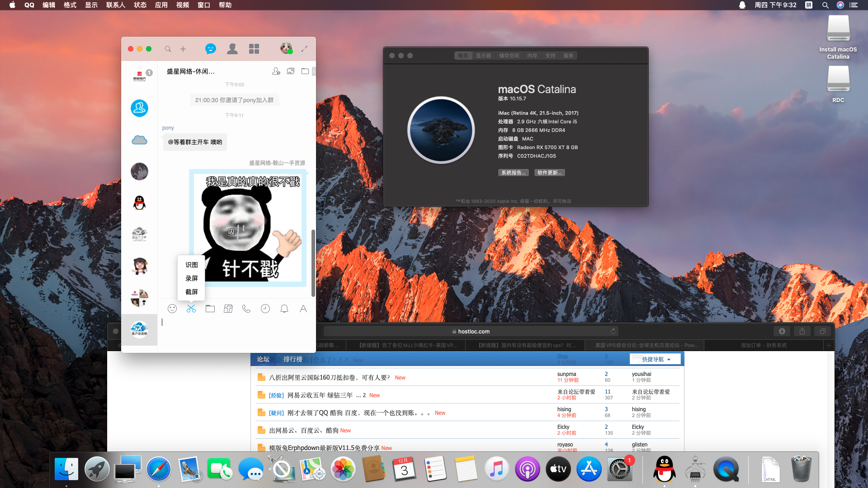Switch to 内存 tab in About This Mac
868x488 pixels.
(x=532, y=56)
